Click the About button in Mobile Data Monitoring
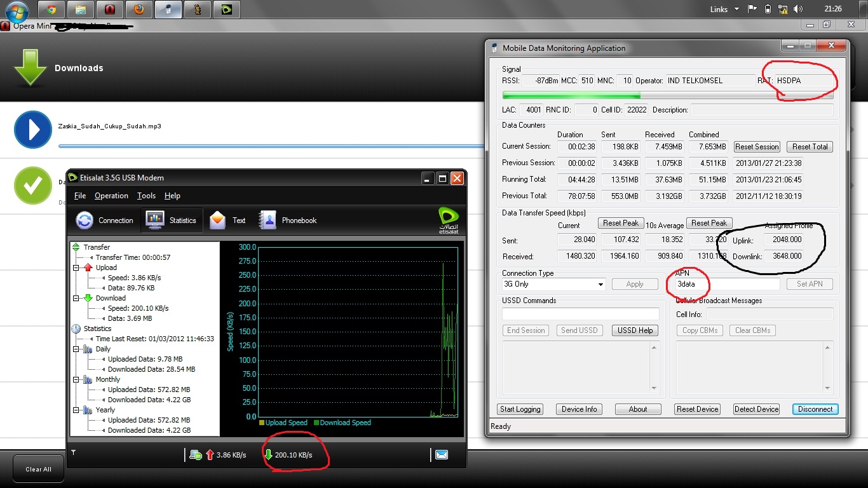This screenshot has width=868, height=488. pos(638,409)
